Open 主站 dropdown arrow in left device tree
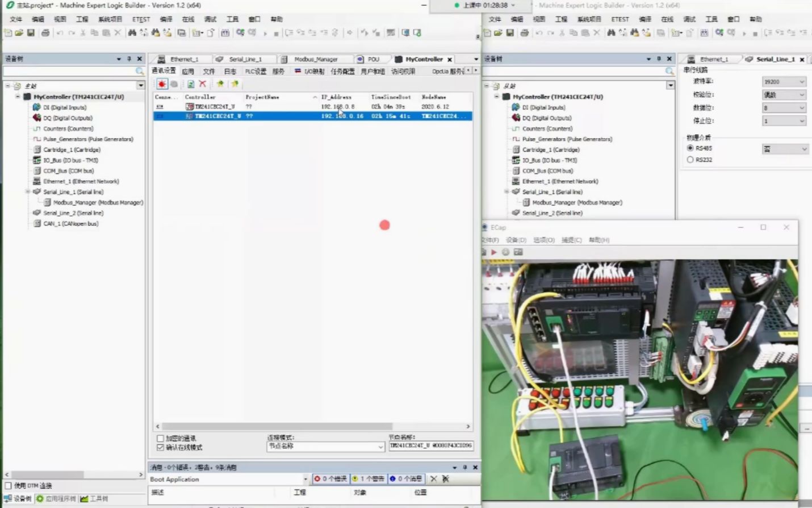The image size is (812, 508). tap(140, 85)
